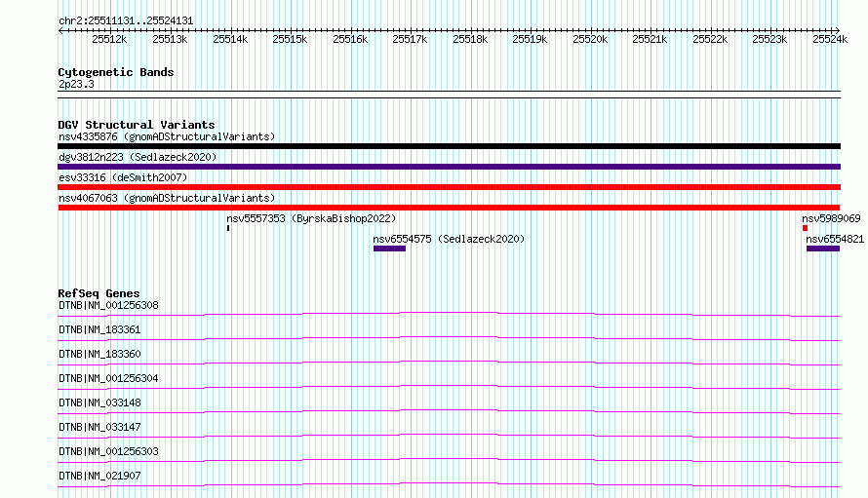This screenshot has width=868, height=498.
Task: Open the DTNB|NM_183360 transcript label
Action: click(x=99, y=354)
